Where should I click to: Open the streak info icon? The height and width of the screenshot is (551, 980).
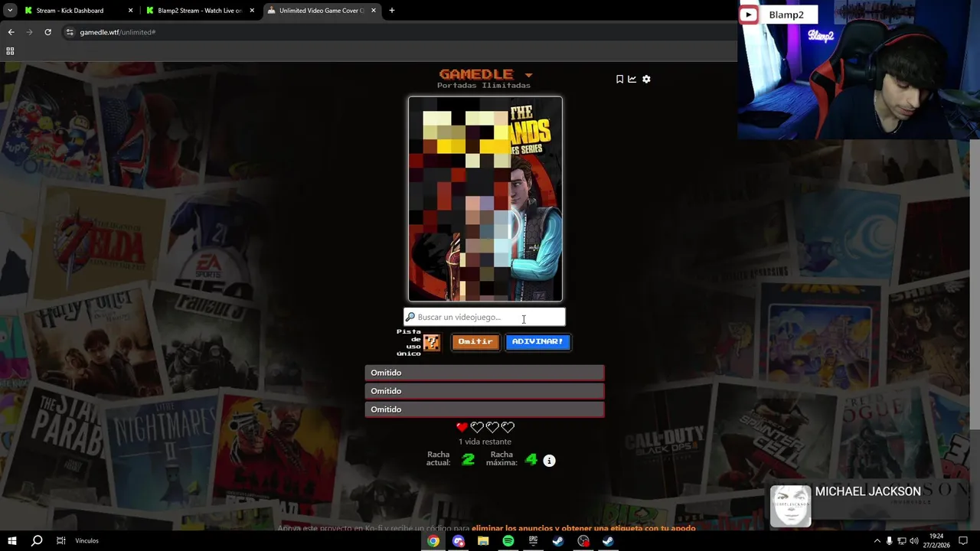[x=549, y=461]
